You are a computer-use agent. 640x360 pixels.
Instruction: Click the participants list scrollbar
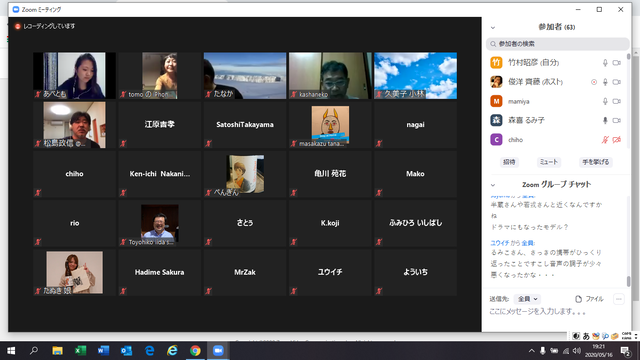(x=629, y=56)
